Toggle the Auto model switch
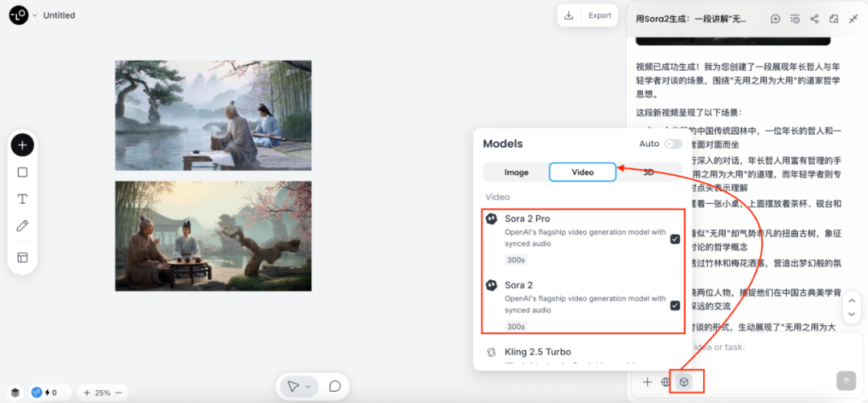This screenshot has width=868, height=403. 674,144
